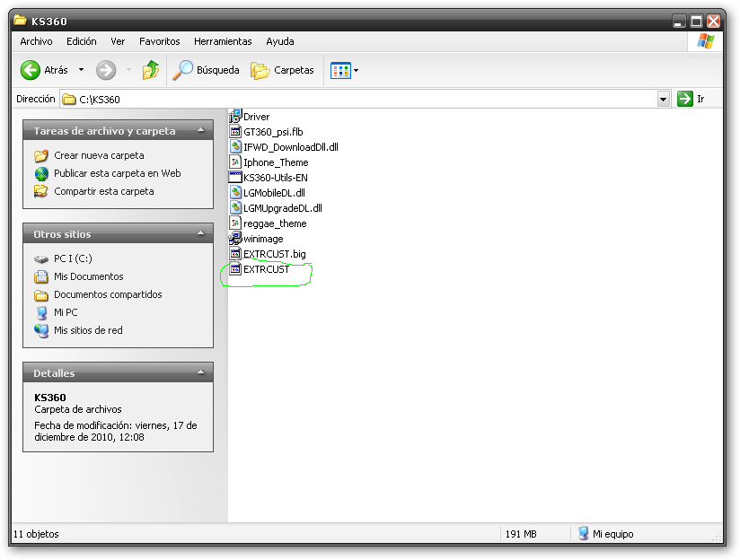Open the Edición menu

[81, 41]
